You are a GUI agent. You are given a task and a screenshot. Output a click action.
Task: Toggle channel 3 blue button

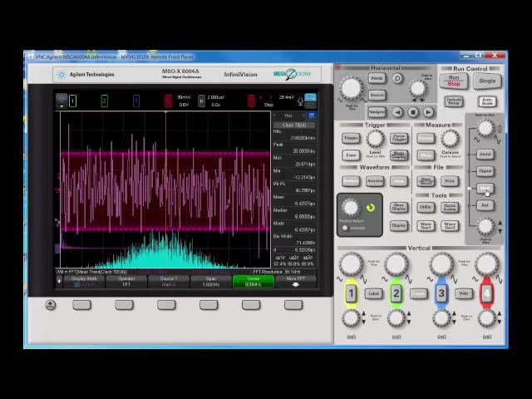click(441, 293)
